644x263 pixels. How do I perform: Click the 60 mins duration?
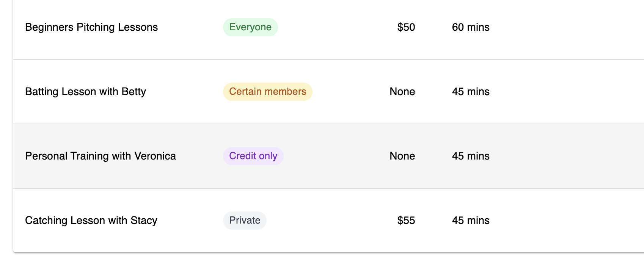[471, 27]
